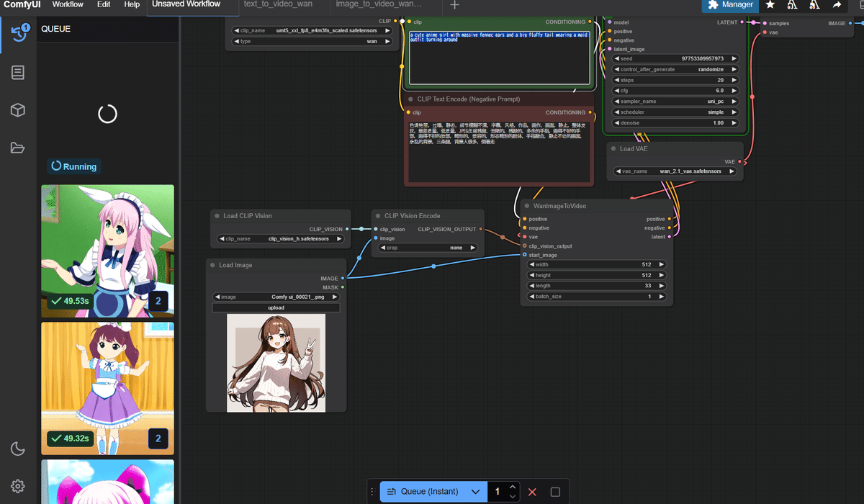Click the denoise increase right arrow
Viewport: 864px width, 504px height.
point(734,123)
